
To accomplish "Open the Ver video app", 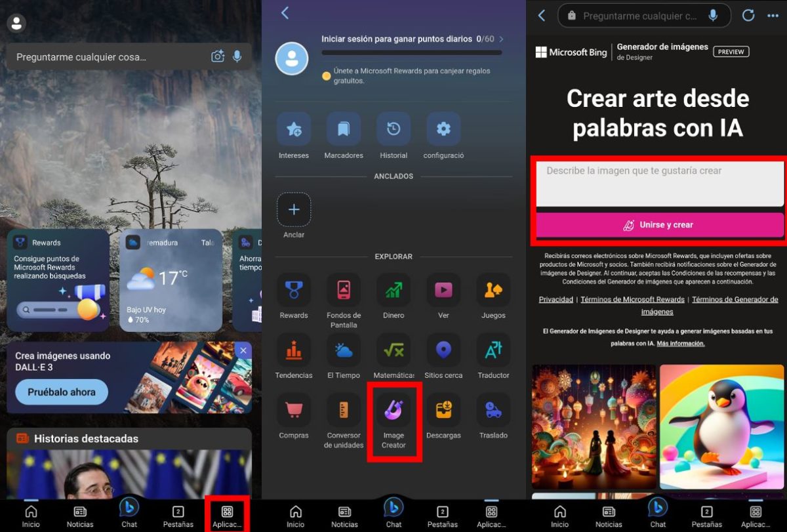I will 443,296.
